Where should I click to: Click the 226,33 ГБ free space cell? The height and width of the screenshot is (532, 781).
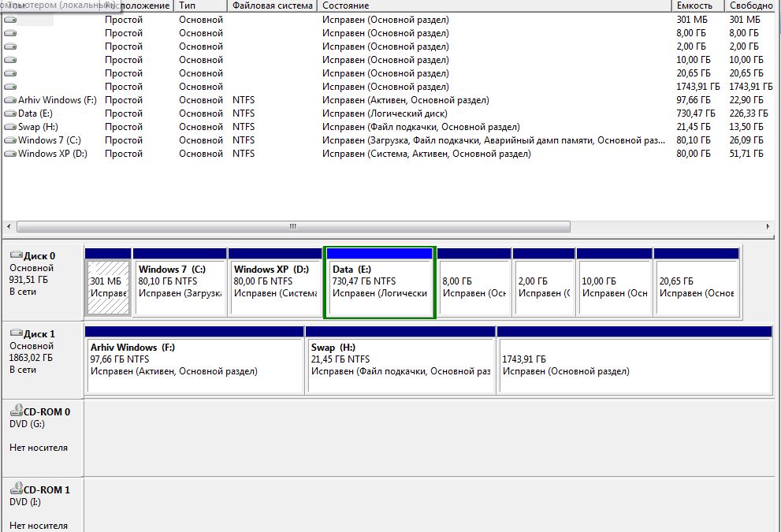coord(749,113)
